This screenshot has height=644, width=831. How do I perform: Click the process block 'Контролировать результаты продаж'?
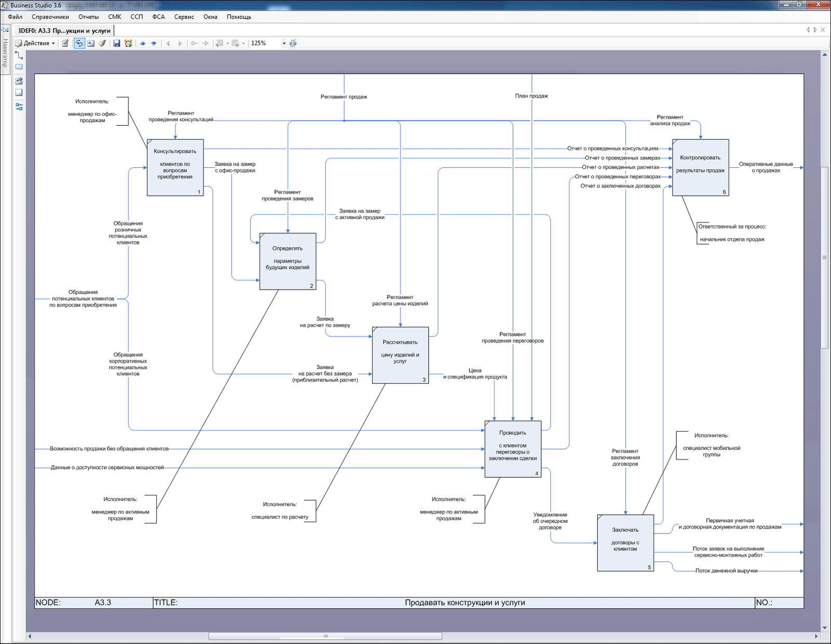(x=700, y=167)
